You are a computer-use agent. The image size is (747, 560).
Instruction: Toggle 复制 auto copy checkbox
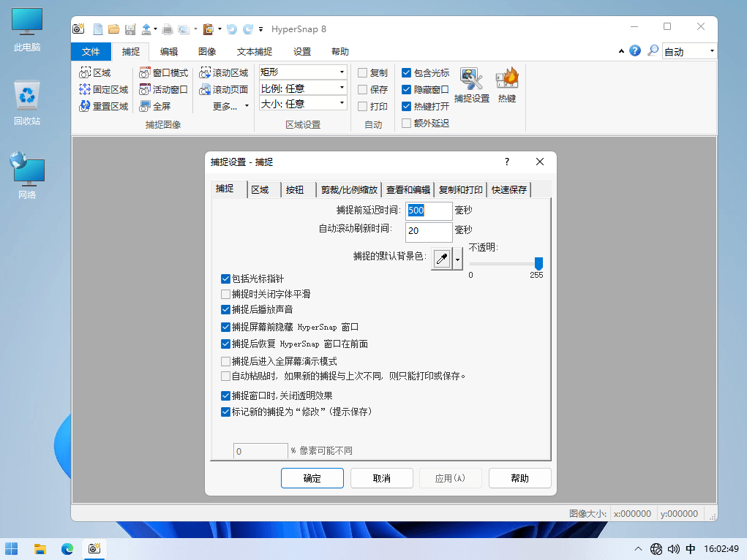363,73
